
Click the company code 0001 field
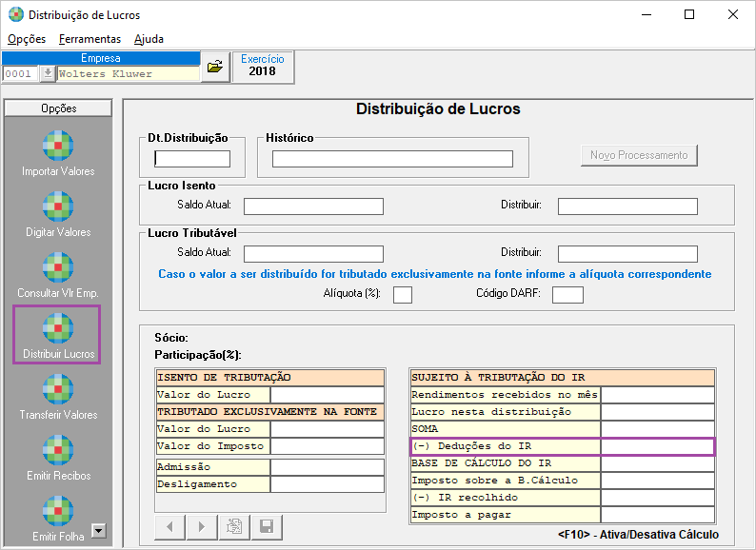[20, 74]
